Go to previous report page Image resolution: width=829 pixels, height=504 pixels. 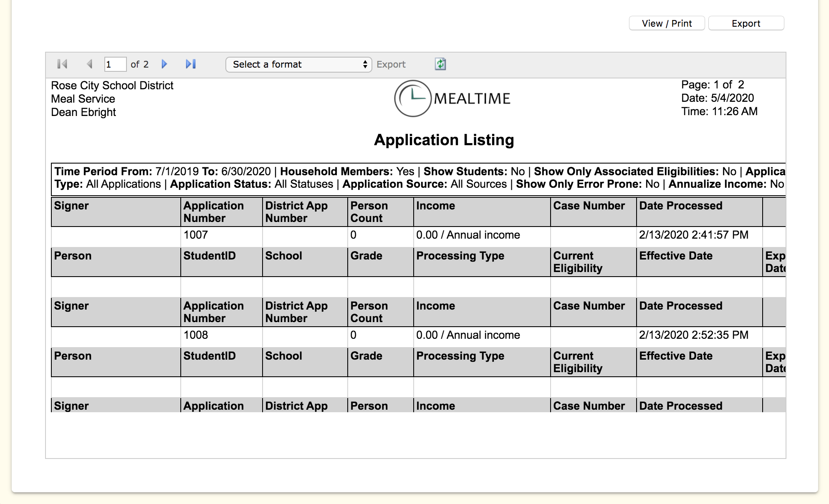(89, 64)
